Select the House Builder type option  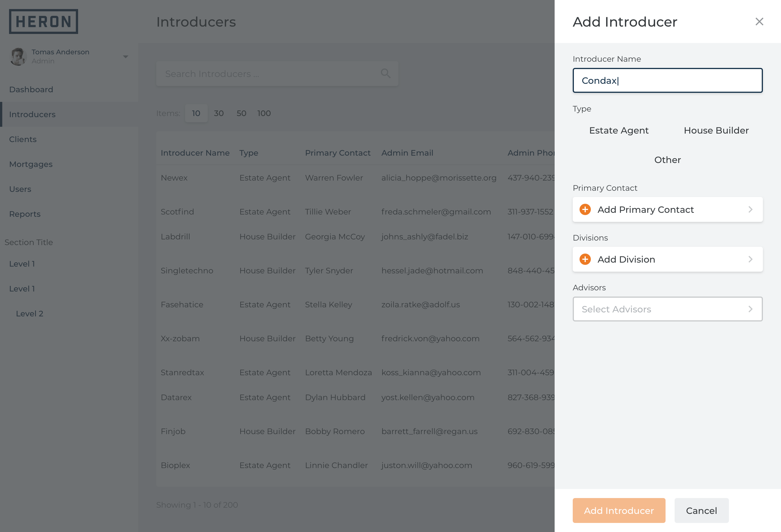point(716,130)
